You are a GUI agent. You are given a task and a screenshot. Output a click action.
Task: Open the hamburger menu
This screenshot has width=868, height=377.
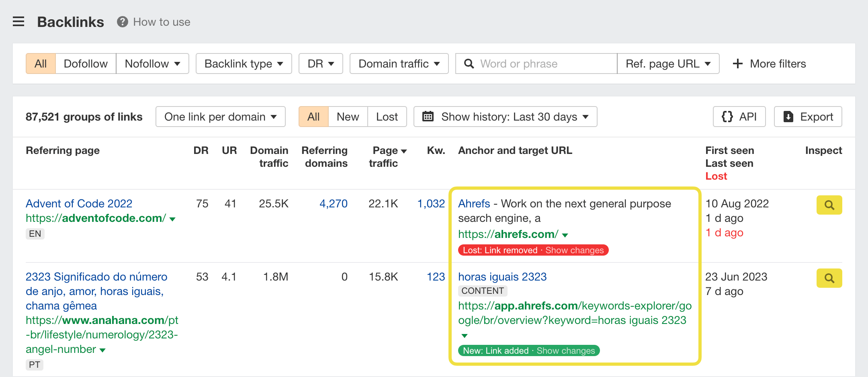[18, 22]
